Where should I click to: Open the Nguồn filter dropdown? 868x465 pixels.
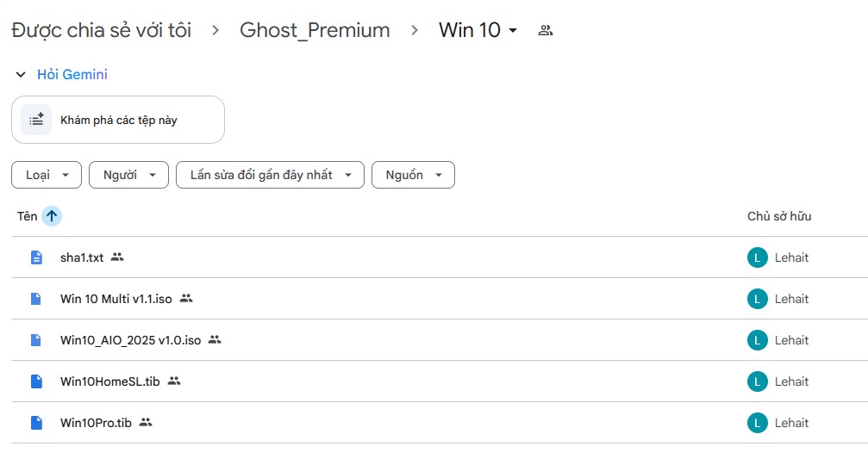tap(413, 175)
